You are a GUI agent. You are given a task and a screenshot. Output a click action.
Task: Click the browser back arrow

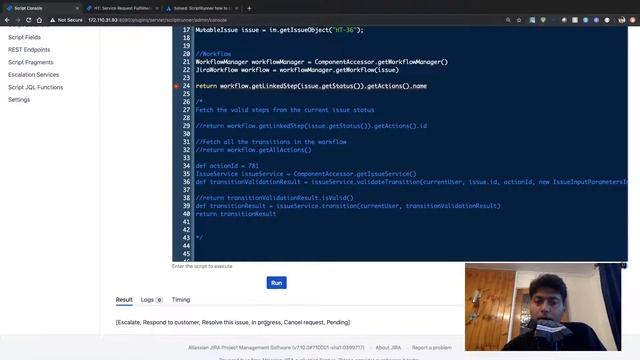click(x=7, y=20)
